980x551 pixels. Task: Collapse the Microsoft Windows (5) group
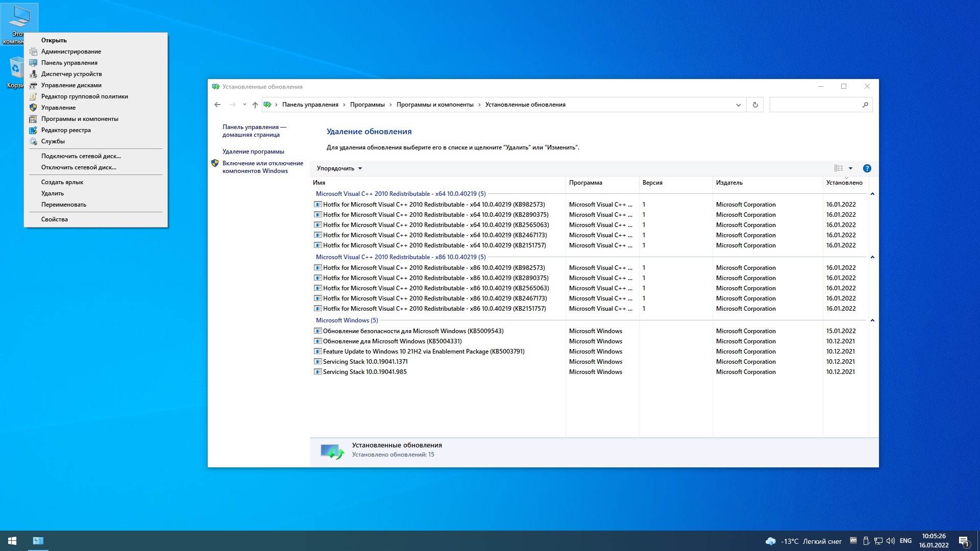(x=873, y=320)
